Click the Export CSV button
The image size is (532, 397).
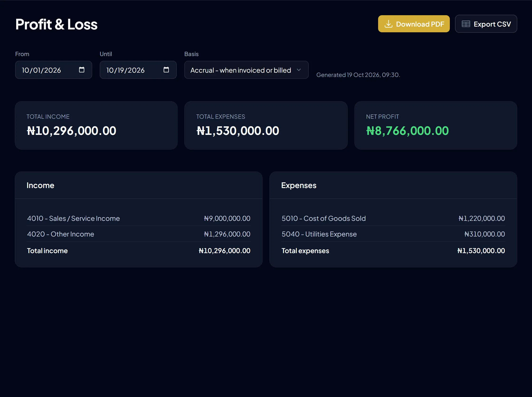click(x=486, y=24)
